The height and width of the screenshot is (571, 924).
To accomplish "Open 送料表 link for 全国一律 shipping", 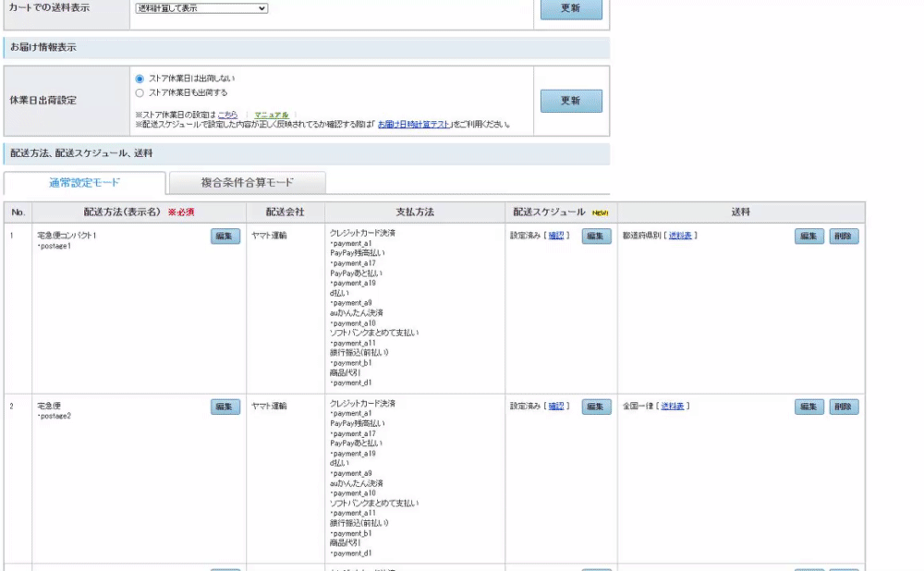I will (673, 407).
